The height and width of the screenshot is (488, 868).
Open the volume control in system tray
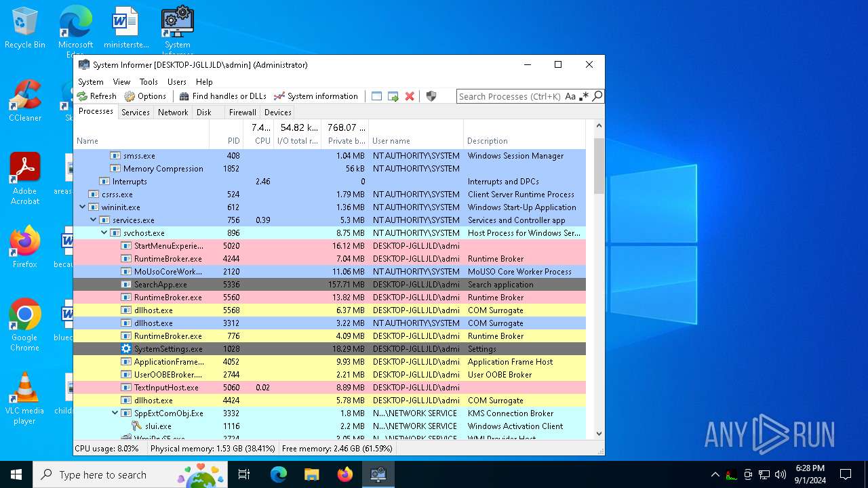[781, 474]
